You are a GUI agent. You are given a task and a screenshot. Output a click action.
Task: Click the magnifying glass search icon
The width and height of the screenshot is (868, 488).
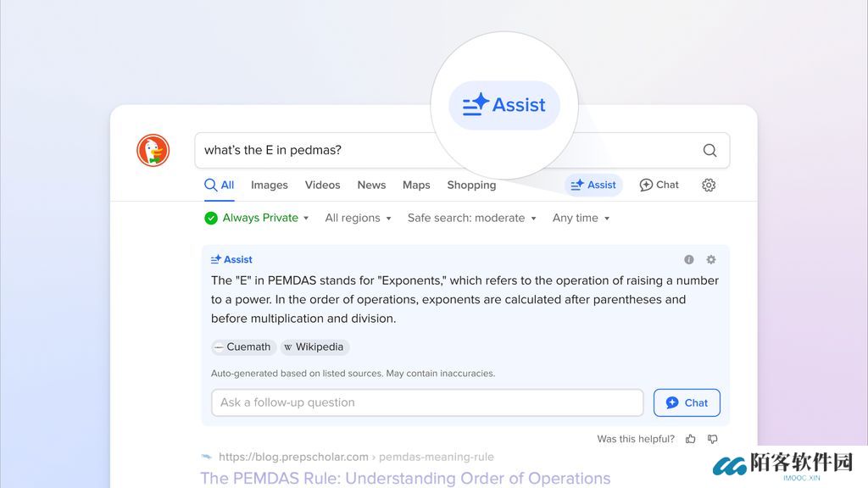(709, 151)
